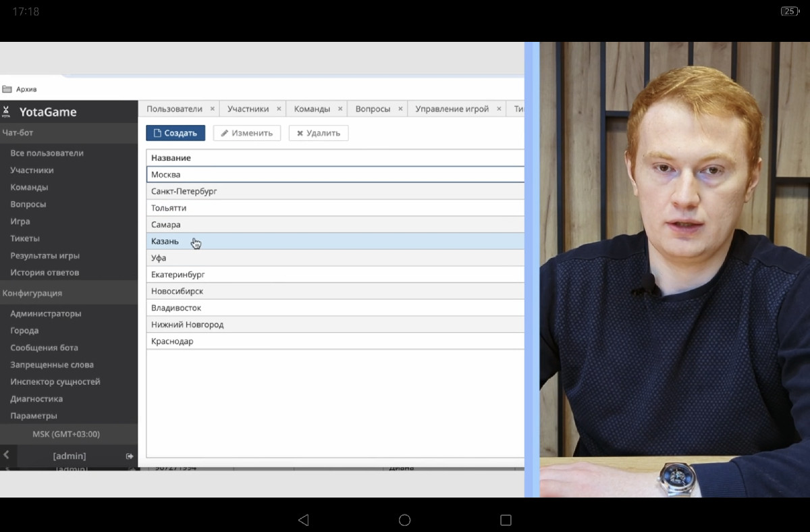Image resolution: width=810 pixels, height=532 pixels.
Task: Select the Казань row
Action: (x=335, y=241)
